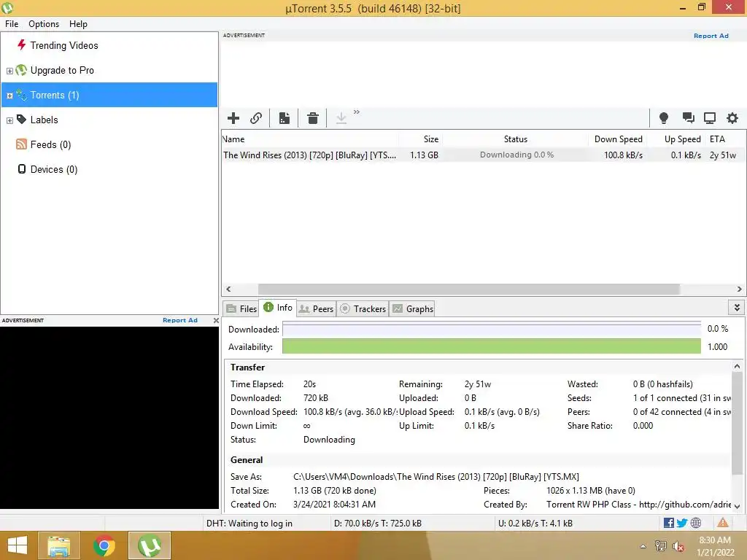The width and height of the screenshot is (747, 560).
Task: Click the green Availability bar
Action: click(x=491, y=346)
